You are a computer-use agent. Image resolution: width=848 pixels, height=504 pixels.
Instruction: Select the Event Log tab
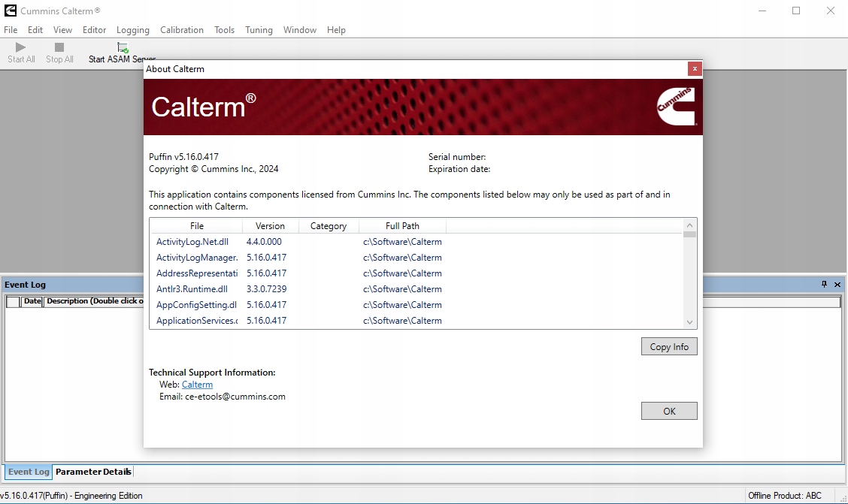click(x=29, y=472)
